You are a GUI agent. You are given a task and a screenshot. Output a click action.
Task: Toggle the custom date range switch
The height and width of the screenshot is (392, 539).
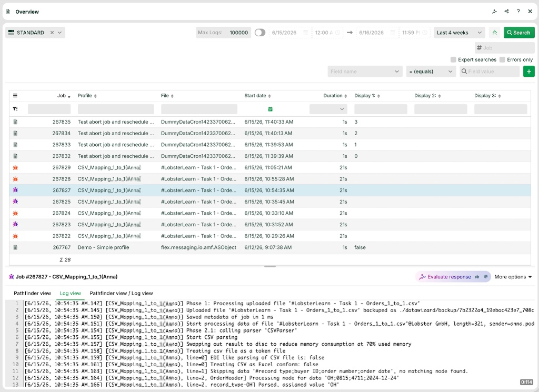[260, 33]
